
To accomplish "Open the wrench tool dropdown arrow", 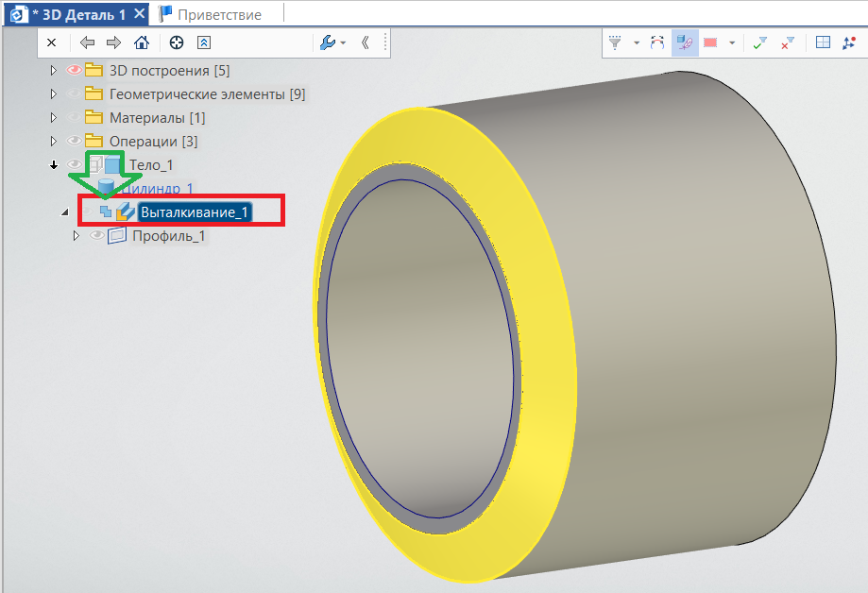I will click(343, 42).
